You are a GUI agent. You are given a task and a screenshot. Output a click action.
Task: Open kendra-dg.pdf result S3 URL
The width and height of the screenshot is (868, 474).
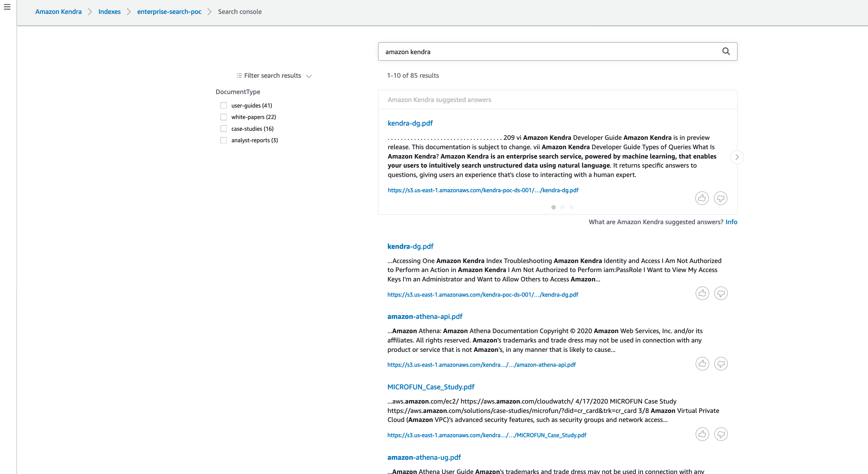pos(483,295)
